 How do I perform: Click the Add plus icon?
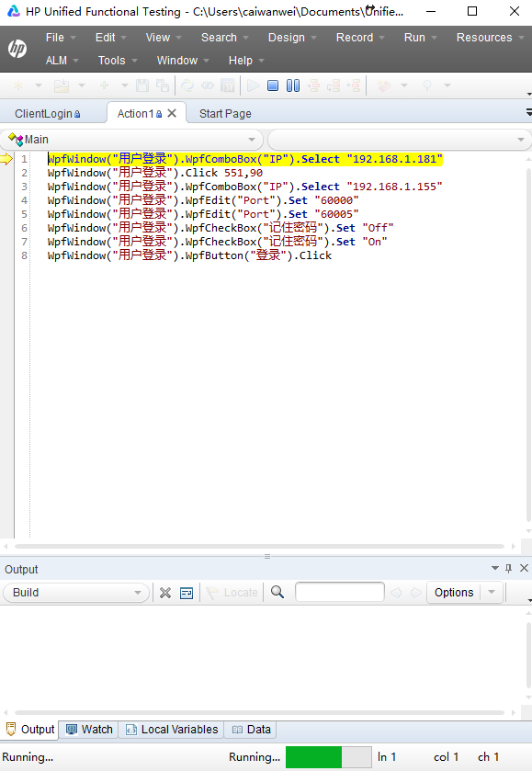click(104, 85)
